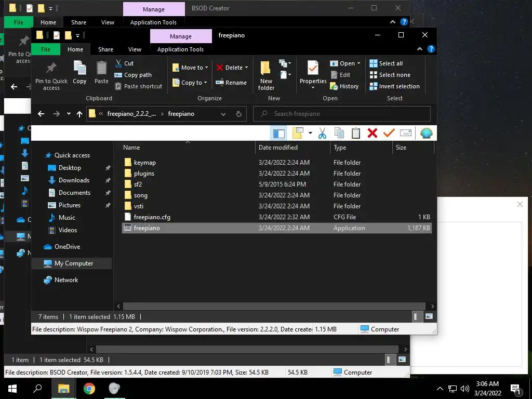Image resolution: width=532 pixels, height=399 pixels.
Task: Click Pin to Quick access in freepiano ribbon
Action: click(51, 76)
